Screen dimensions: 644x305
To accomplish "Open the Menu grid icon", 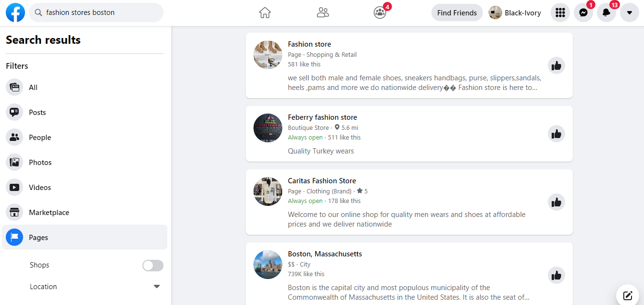I will [x=560, y=13].
